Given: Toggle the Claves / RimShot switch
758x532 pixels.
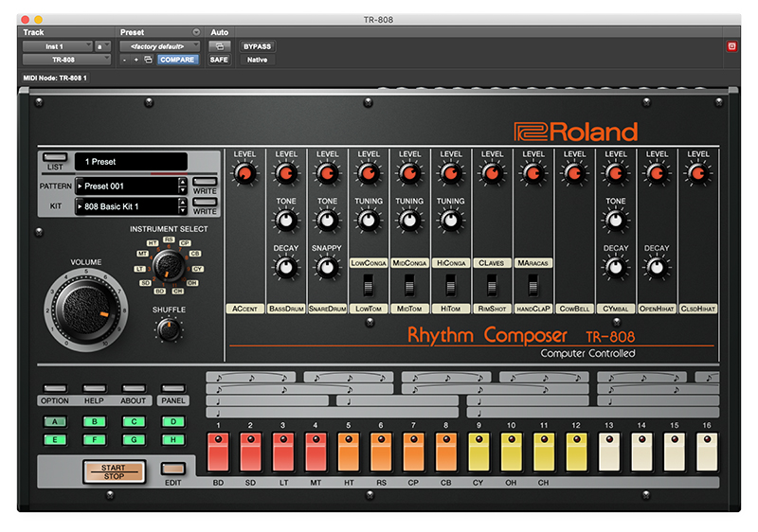Looking at the screenshot, I should click(x=492, y=285).
